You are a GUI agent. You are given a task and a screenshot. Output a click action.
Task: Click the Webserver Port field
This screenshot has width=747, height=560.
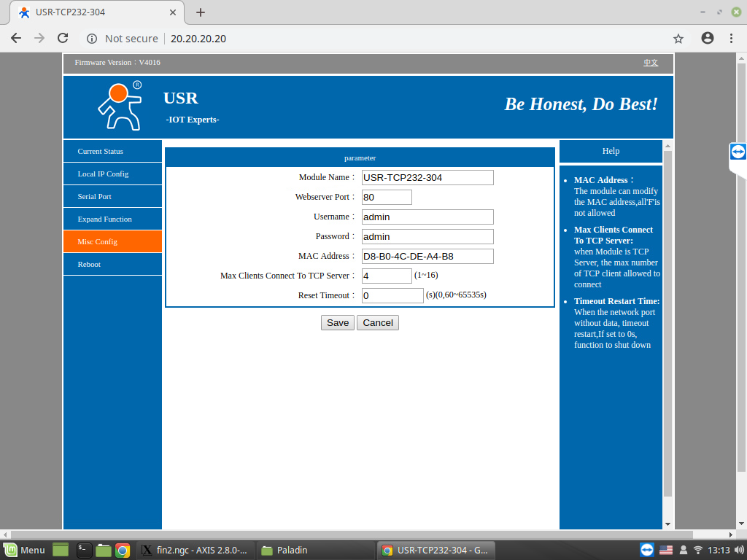click(x=387, y=197)
